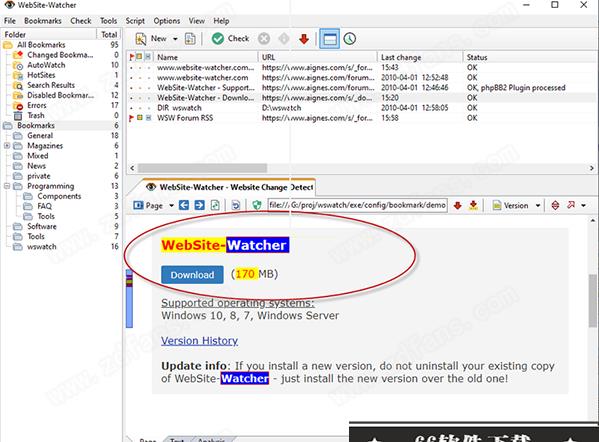The width and height of the screenshot is (599, 442).
Task: Select the All Bookmarks folder
Action: click(x=41, y=45)
